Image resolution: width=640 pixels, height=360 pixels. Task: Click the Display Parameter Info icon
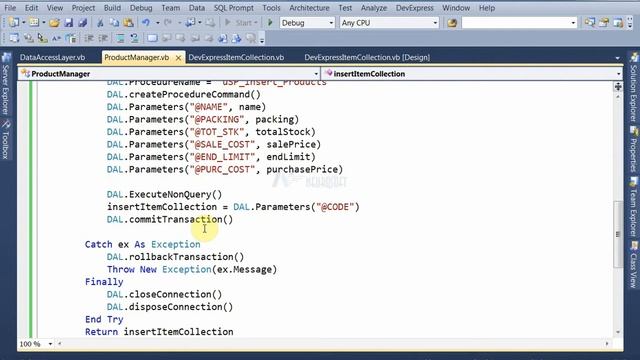tap(29, 38)
